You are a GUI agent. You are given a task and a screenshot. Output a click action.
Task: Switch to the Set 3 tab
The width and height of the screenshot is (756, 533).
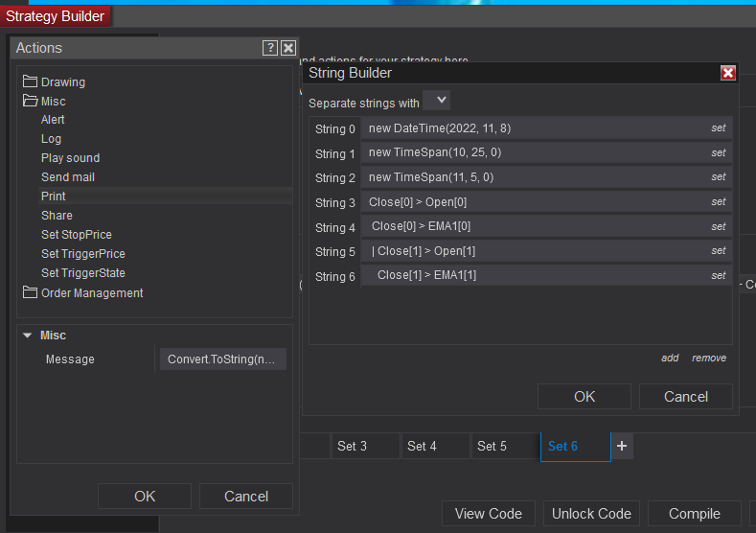tap(352, 446)
